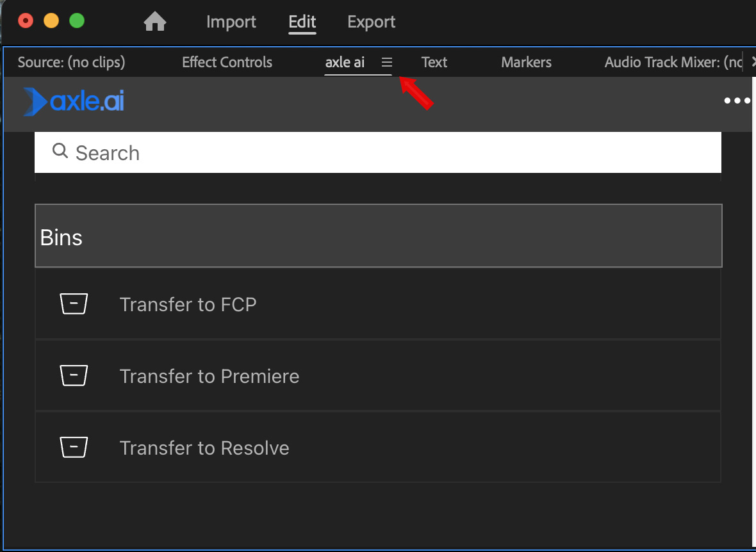Open the Source (no clips) panel tab
This screenshot has height=552, width=756.
(x=71, y=62)
